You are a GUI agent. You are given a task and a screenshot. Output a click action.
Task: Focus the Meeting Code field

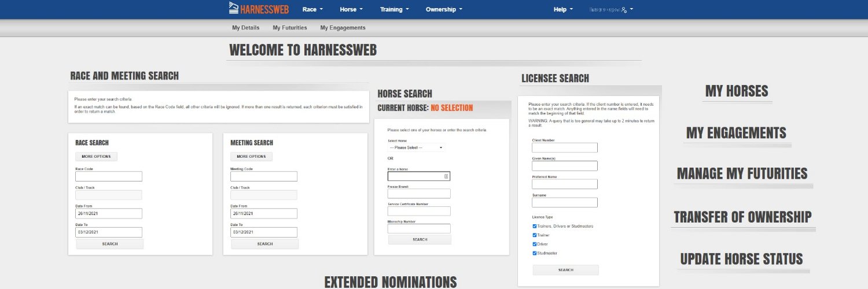point(264,176)
